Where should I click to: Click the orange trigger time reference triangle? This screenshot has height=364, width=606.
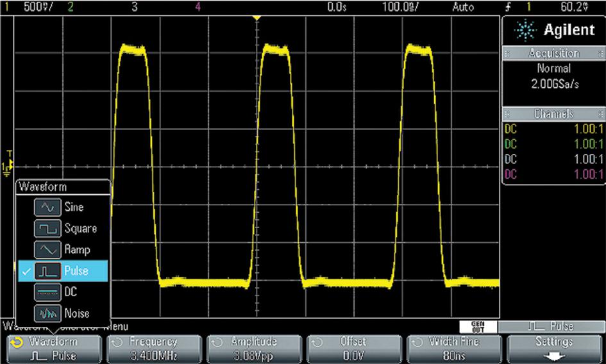[257, 18]
